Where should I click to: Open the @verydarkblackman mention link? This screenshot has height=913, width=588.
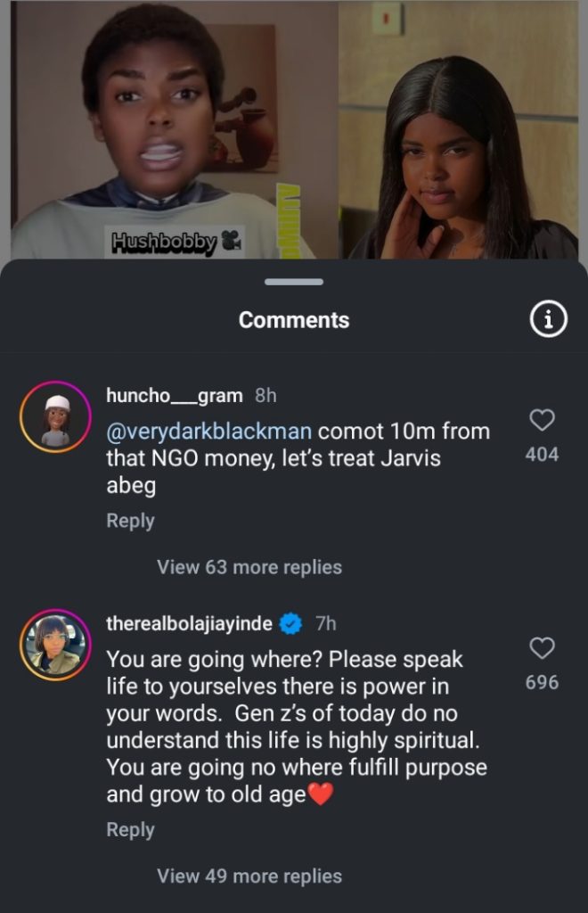pyautogui.click(x=208, y=432)
